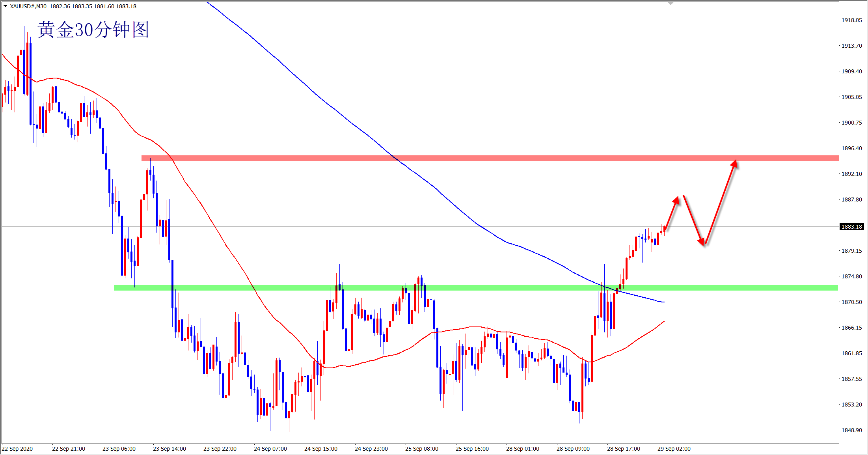Screen dimensions: 868x455
Task: Click the 29 Sep 02:00 time label
Action: click(674, 449)
